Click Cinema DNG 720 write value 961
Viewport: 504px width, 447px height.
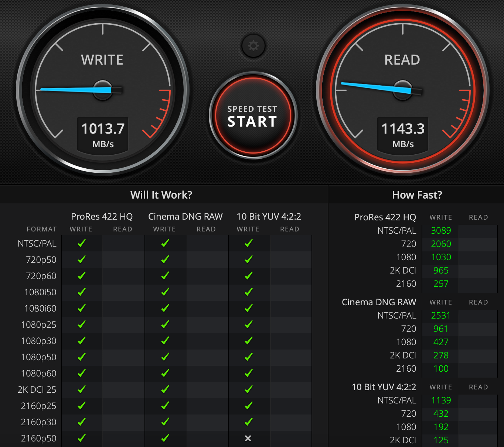coord(441,329)
